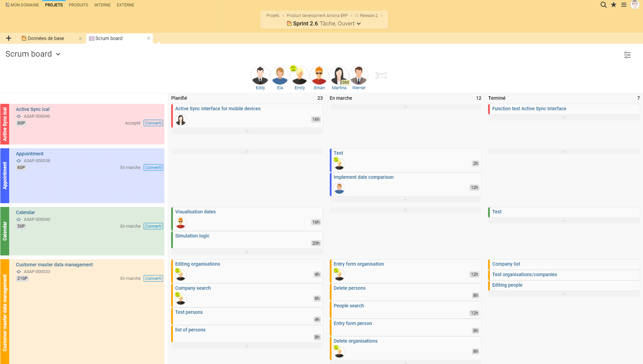
Task: Close the Scrum board tab
Action: 148,38
